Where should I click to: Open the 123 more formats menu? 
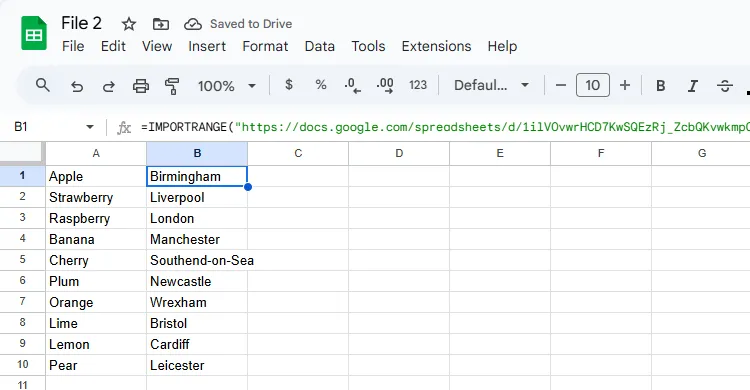418,85
